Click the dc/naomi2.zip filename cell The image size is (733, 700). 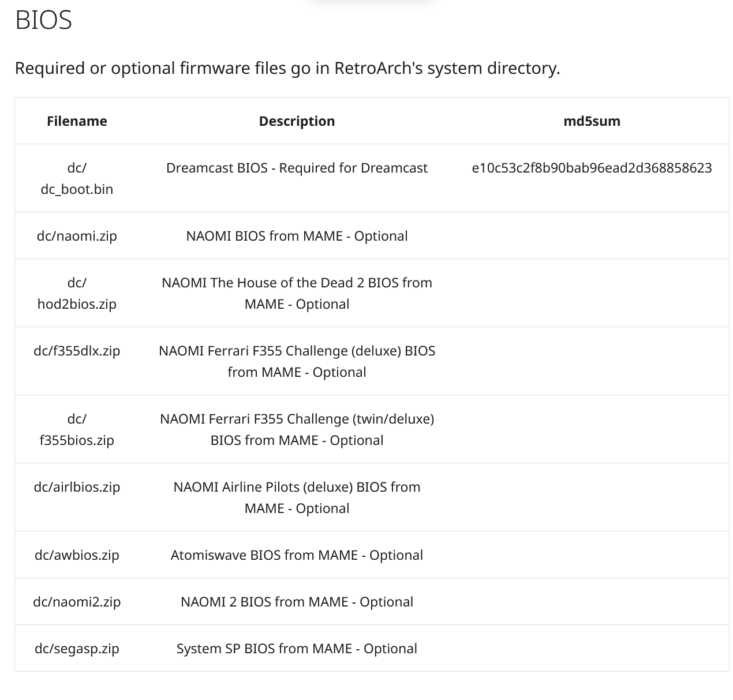coord(77,602)
